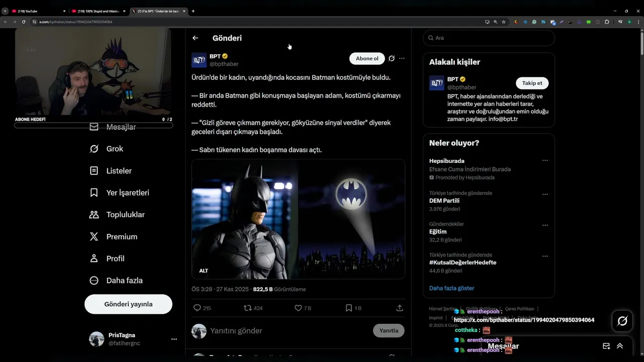
Task: Click the Daha fazla circle icon
Action: (94, 281)
